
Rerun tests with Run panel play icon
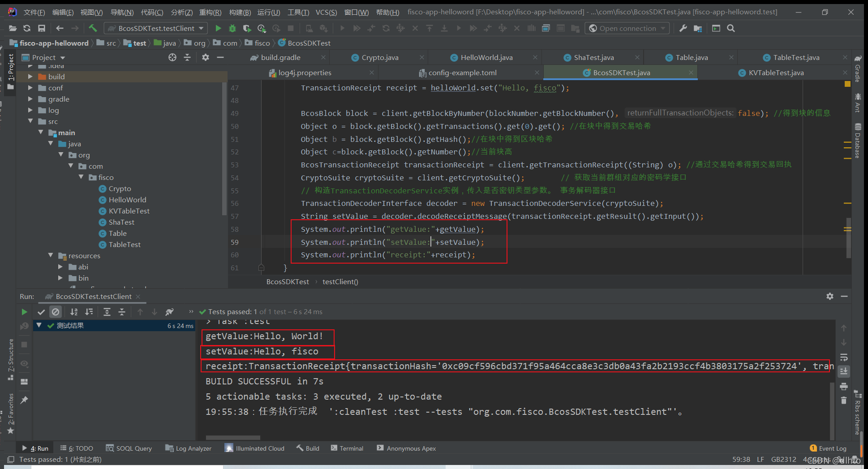[24, 312]
